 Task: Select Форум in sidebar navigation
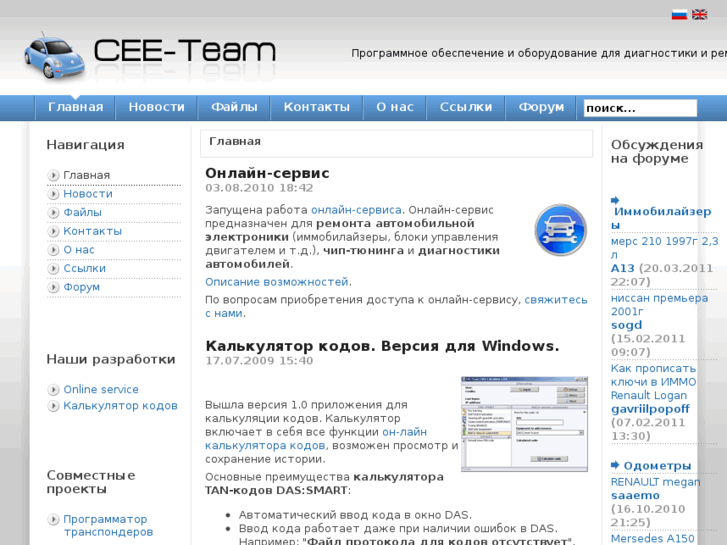(x=82, y=287)
